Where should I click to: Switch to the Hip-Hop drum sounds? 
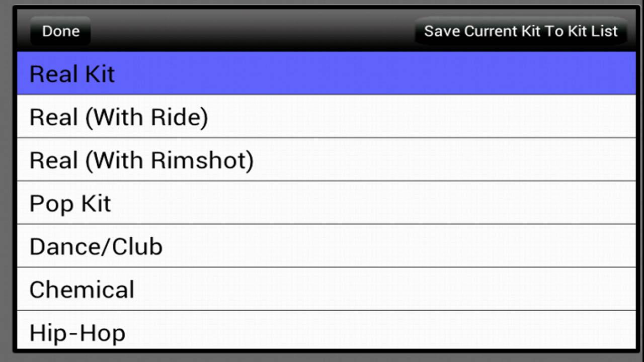point(326,331)
